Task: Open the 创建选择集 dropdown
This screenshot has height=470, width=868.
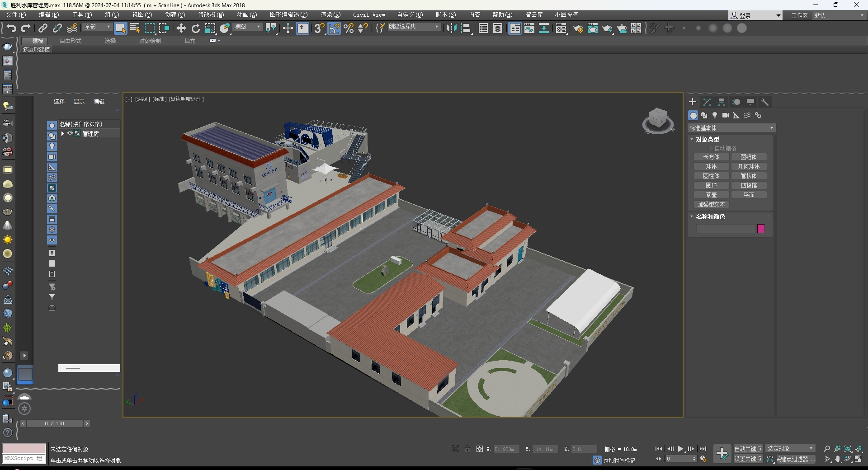Action: click(x=414, y=27)
